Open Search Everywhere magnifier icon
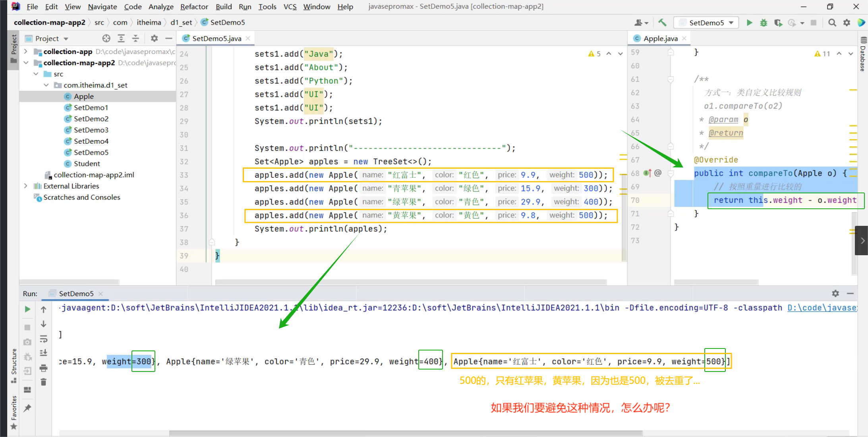The image size is (868, 437). [832, 23]
